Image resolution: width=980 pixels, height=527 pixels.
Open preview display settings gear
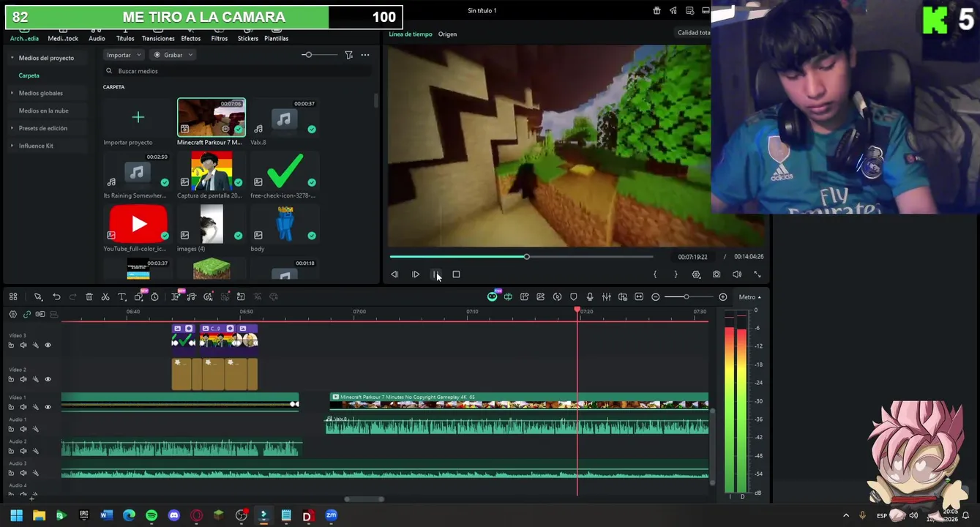[x=696, y=274]
